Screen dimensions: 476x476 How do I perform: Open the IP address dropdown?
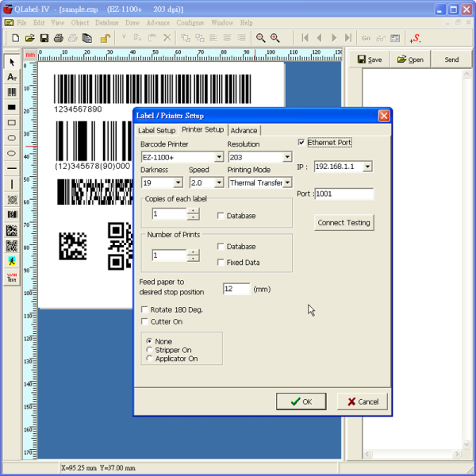(x=367, y=167)
